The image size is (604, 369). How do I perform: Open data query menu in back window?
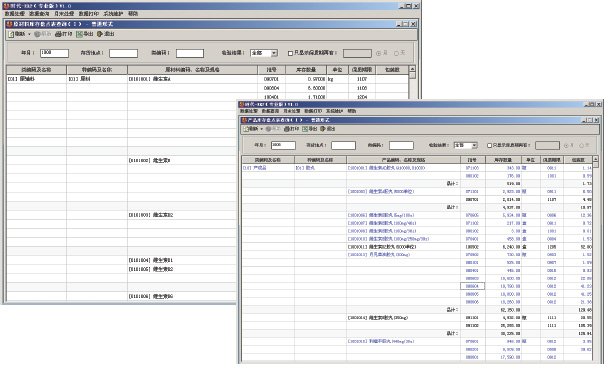click(x=39, y=13)
